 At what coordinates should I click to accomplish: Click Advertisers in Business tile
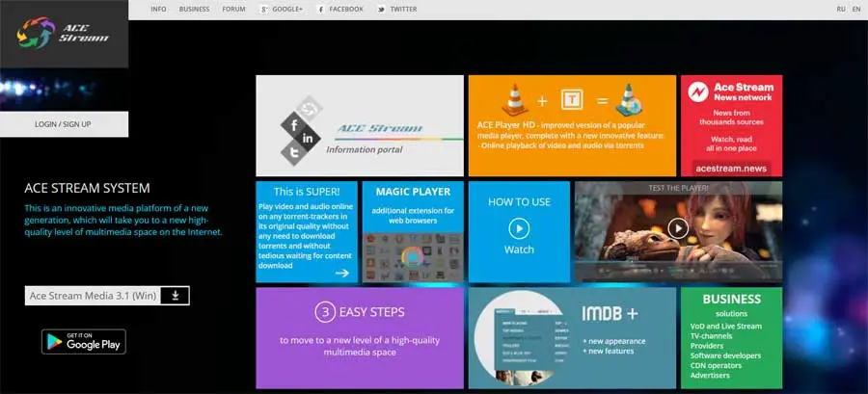pyautogui.click(x=710, y=375)
